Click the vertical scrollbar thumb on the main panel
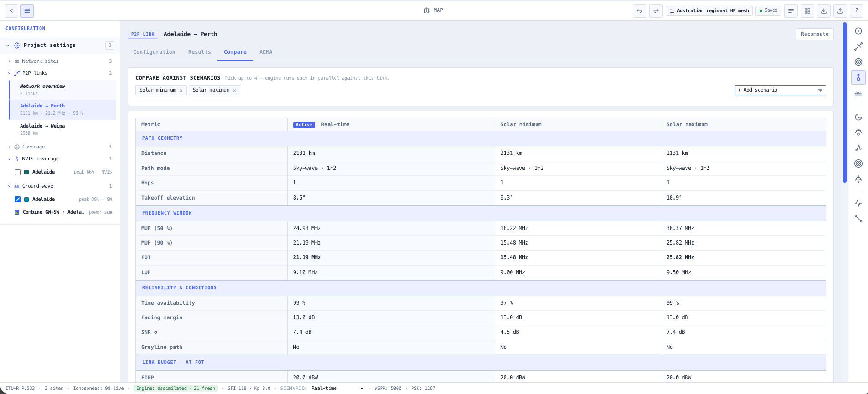The image size is (868, 394). [845, 102]
